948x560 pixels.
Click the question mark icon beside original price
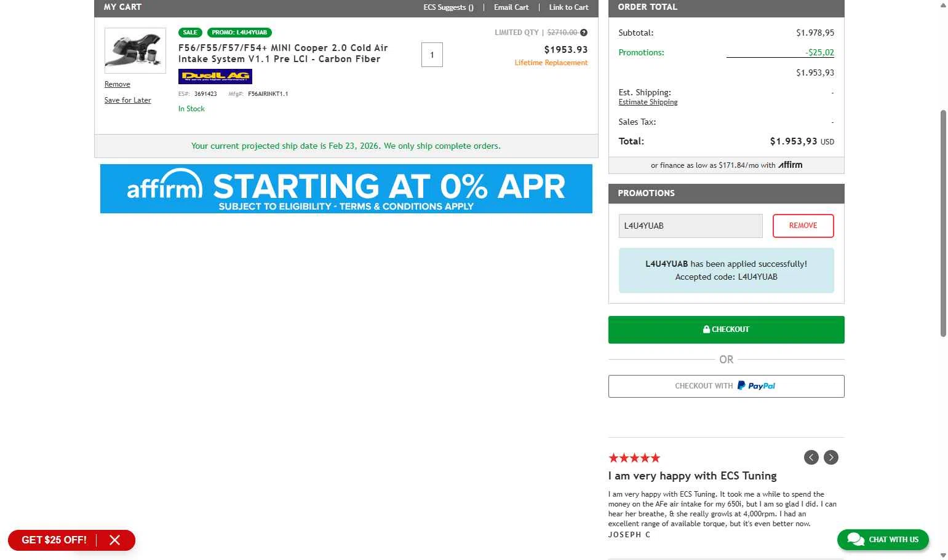(x=584, y=33)
